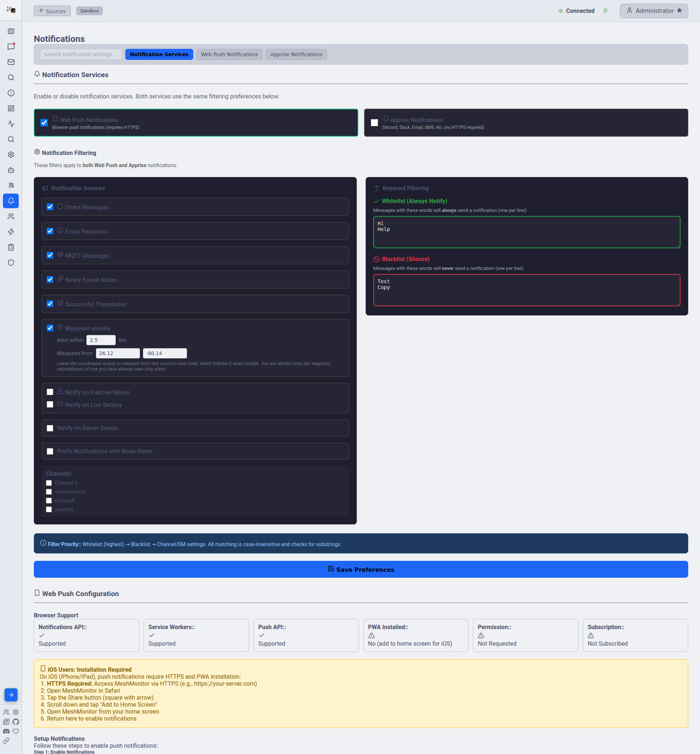Open the GitHub icon at the sidebar bottom

(16, 722)
